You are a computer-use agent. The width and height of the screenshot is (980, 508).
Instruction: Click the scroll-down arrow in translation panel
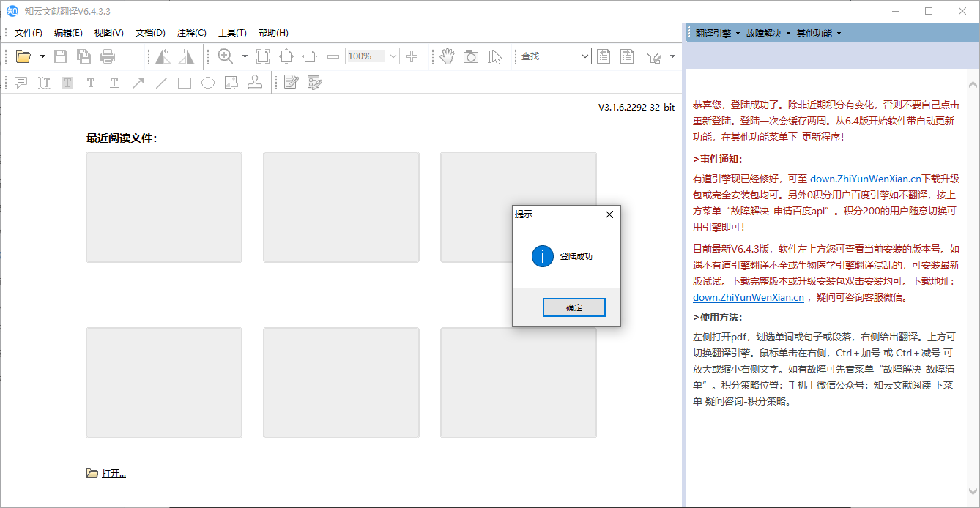973,490
